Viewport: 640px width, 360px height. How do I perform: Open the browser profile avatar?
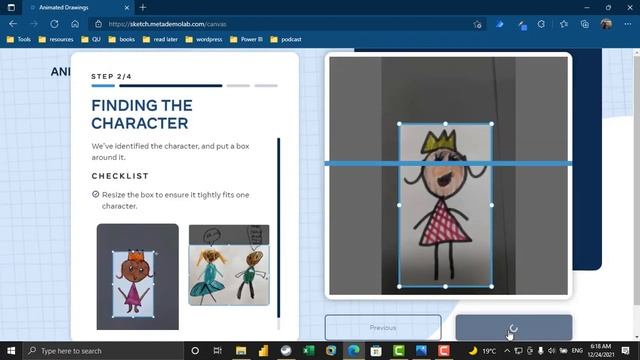pos(606,24)
